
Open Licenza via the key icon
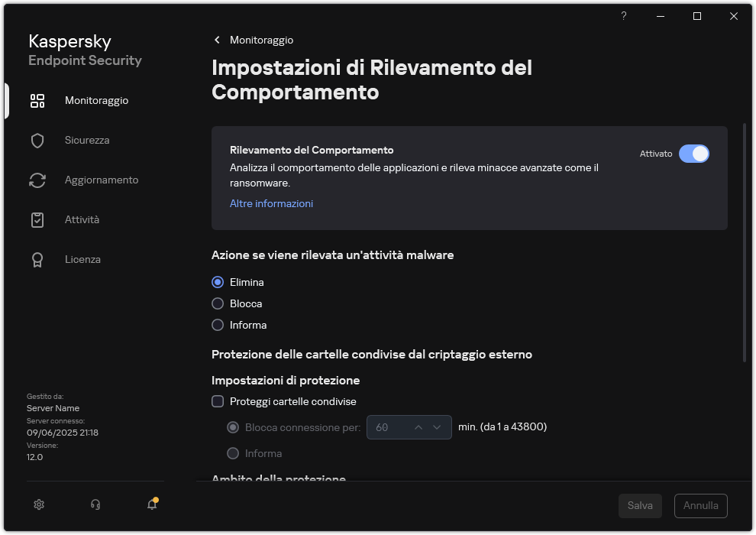(x=37, y=259)
